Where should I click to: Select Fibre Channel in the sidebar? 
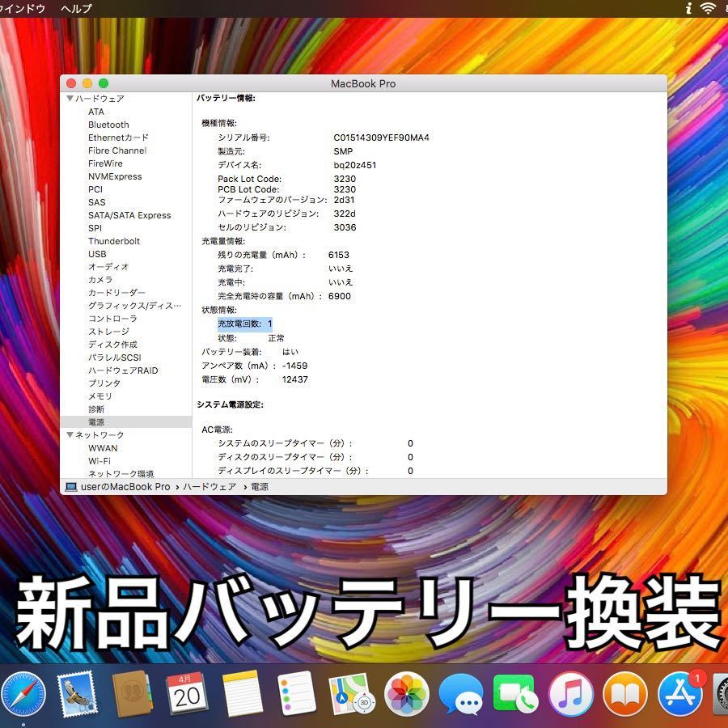coord(117,151)
